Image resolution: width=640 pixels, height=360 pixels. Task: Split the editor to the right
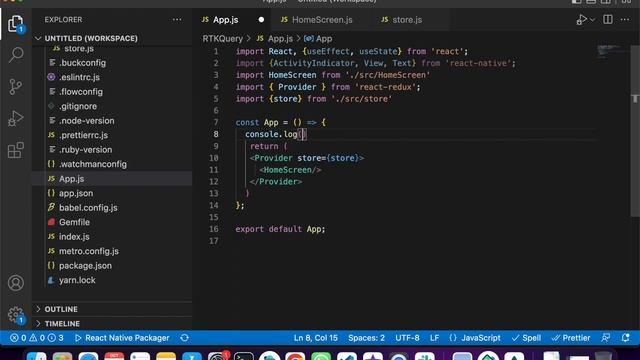(x=608, y=20)
